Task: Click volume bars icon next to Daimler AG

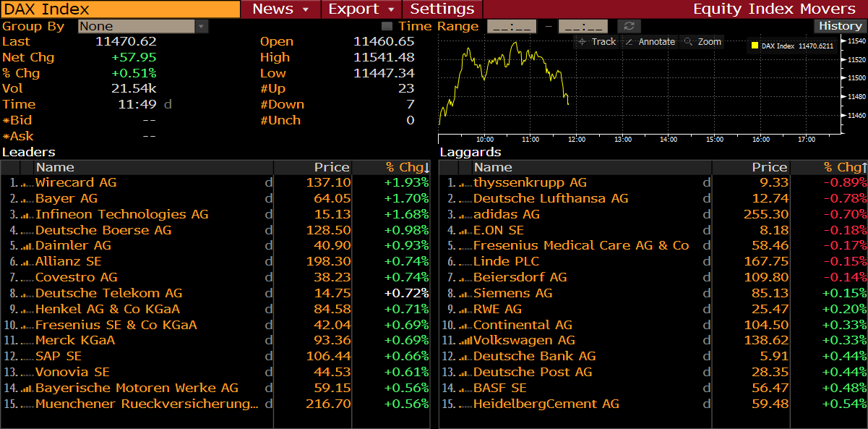Action: pos(27,247)
